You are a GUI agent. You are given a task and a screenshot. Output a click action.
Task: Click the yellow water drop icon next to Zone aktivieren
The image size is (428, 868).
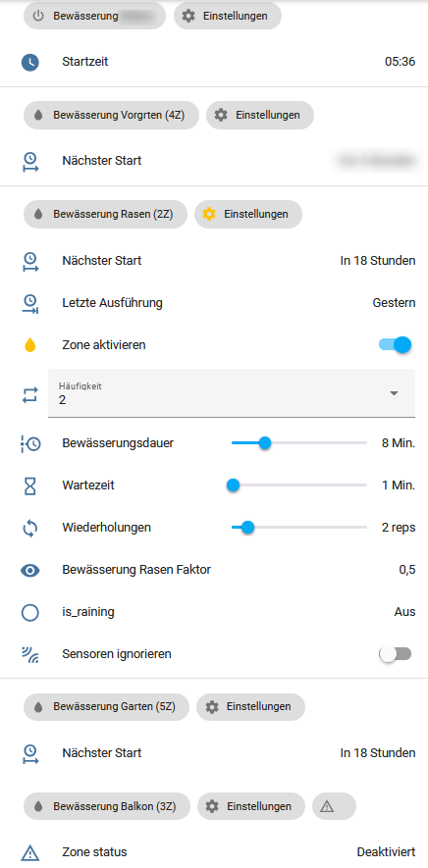tap(29, 345)
